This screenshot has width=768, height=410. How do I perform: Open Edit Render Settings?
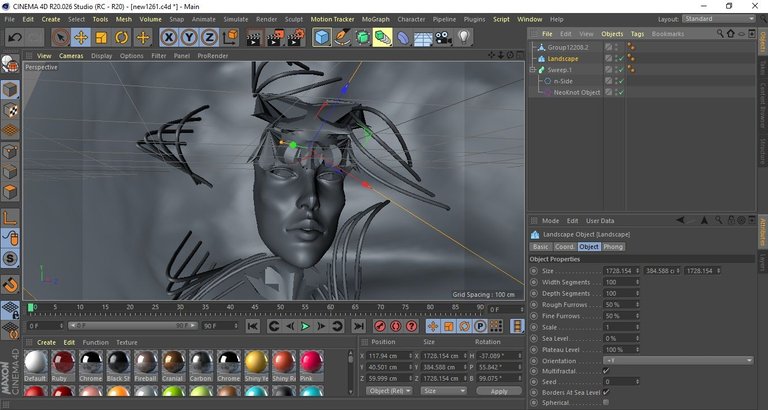[x=296, y=37]
